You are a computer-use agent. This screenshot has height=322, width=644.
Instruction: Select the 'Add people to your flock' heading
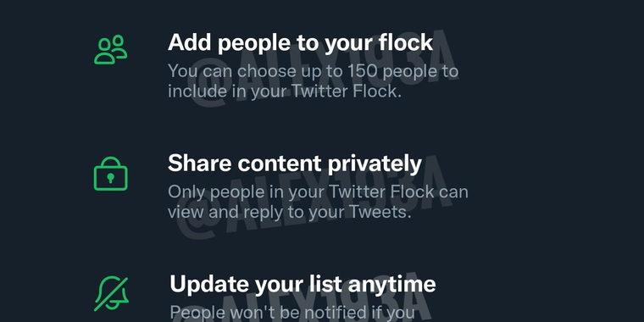click(300, 42)
